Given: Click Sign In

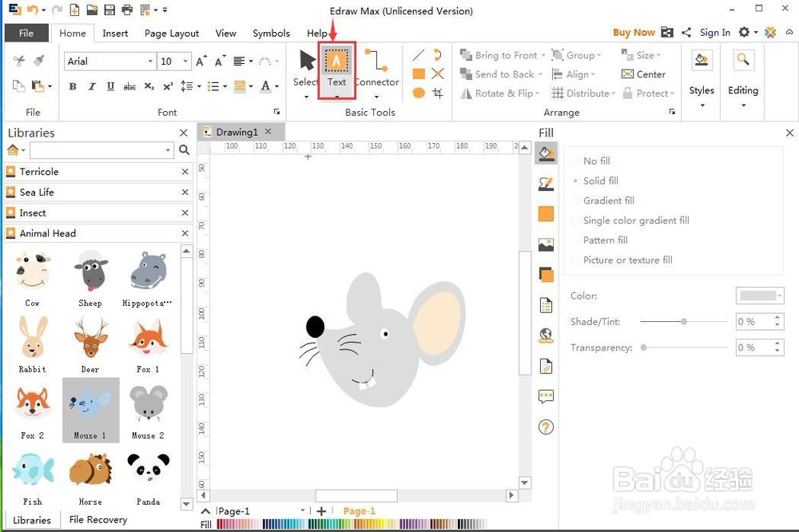Looking at the screenshot, I should 715,33.
